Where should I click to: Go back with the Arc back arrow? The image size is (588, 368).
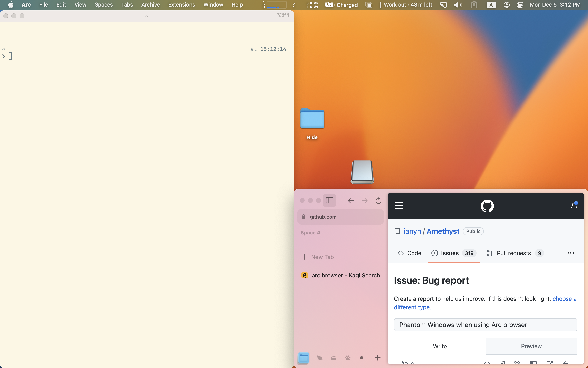click(350, 201)
